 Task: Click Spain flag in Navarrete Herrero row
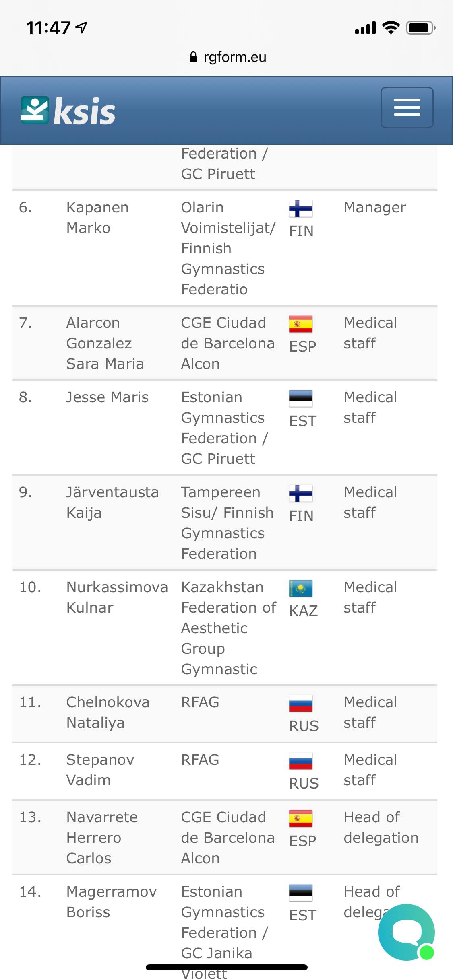click(300, 819)
